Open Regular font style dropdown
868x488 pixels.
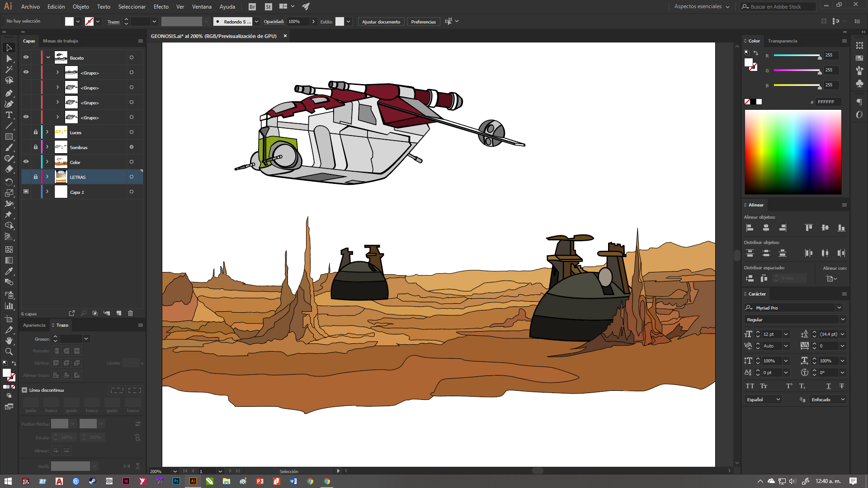[843, 319]
